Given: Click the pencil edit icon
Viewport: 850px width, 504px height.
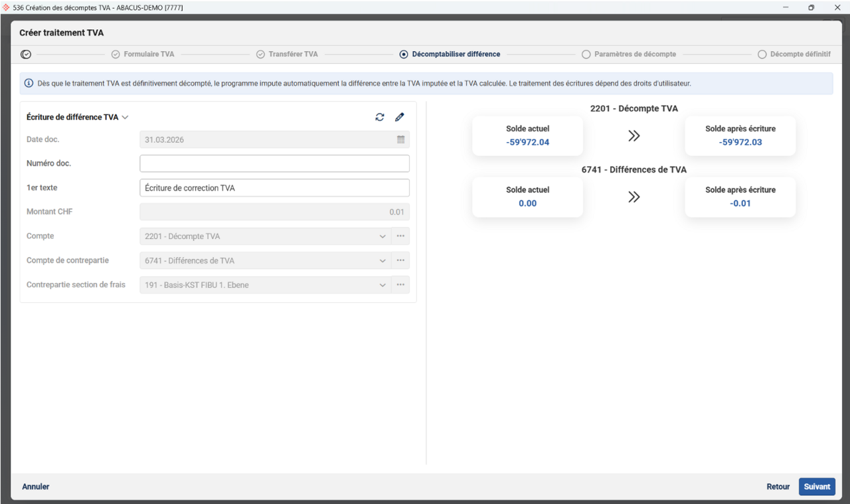Looking at the screenshot, I should tap(399, 117).
